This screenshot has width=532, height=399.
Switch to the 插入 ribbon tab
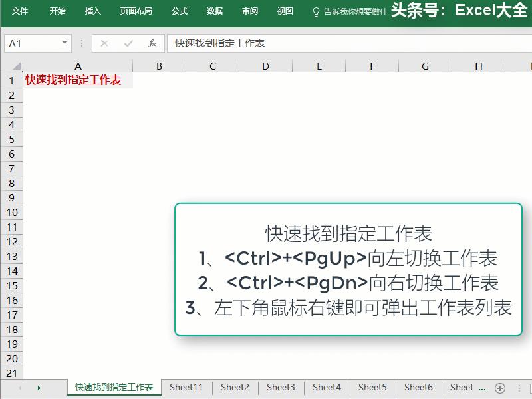(x=92, y=11)
